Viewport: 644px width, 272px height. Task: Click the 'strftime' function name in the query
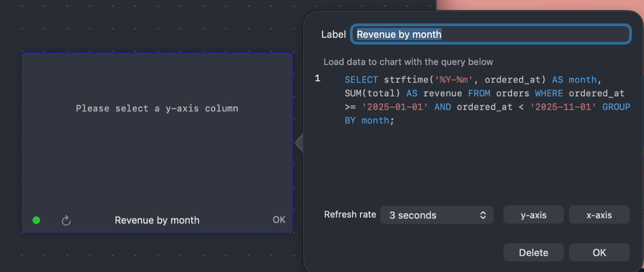pos(406,80)
